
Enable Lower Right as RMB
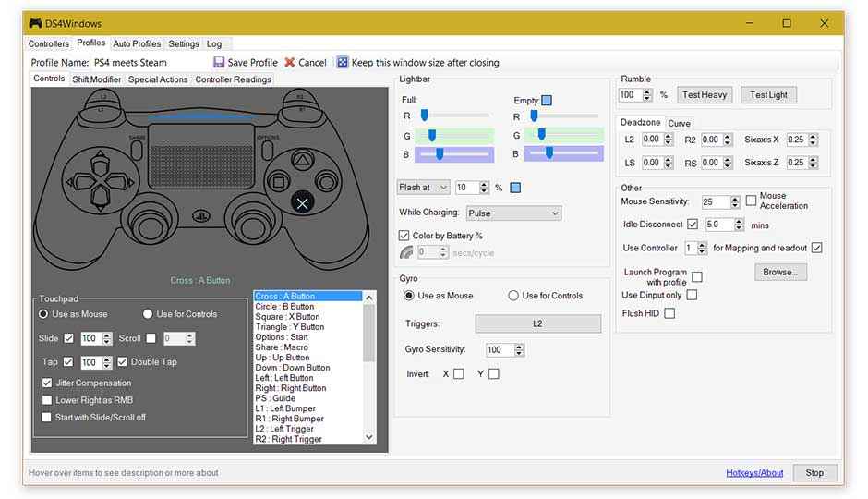pos(47,400)
